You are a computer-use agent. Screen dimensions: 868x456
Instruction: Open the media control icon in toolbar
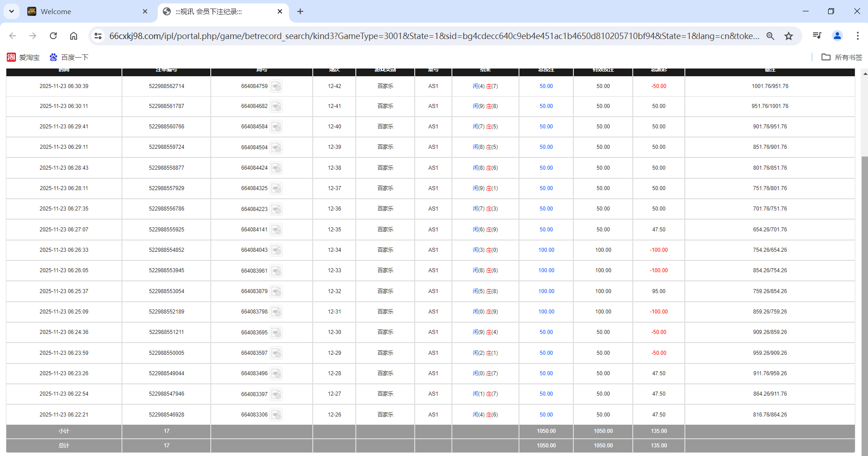[x=817, y=35]
